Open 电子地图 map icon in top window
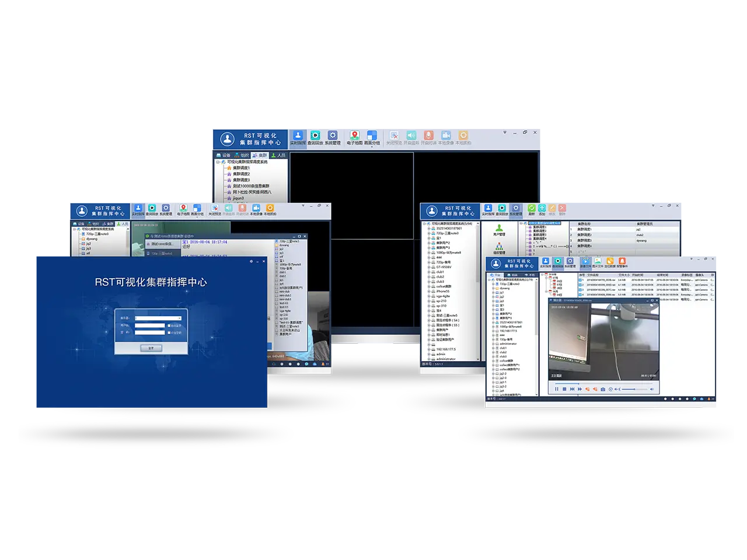Viewport: 747px width, 560px height. pyautogui.click(x=354, y=137)
